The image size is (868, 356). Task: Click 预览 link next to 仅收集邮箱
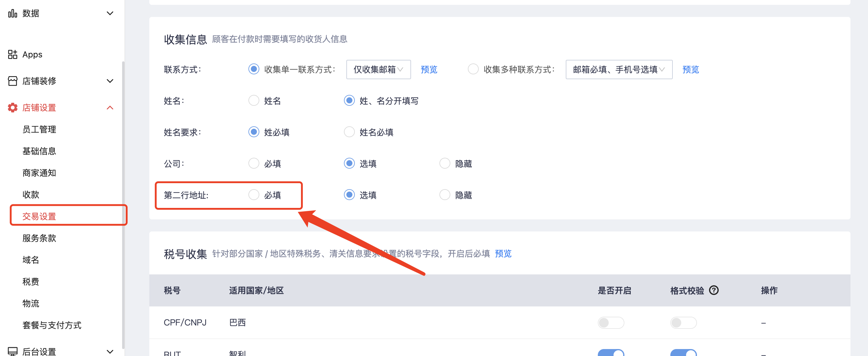429,70
